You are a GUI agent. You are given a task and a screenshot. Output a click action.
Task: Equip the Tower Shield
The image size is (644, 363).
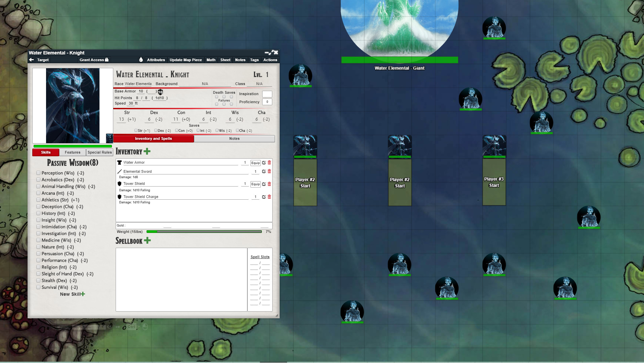pyautogui.click(x=255, y=184)
